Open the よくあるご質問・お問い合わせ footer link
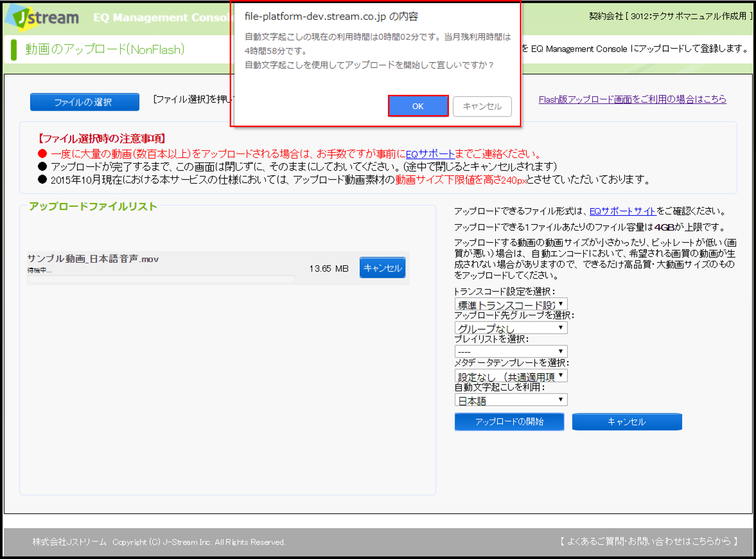This screenshot has height=559, width=756. tap(649, 541)
